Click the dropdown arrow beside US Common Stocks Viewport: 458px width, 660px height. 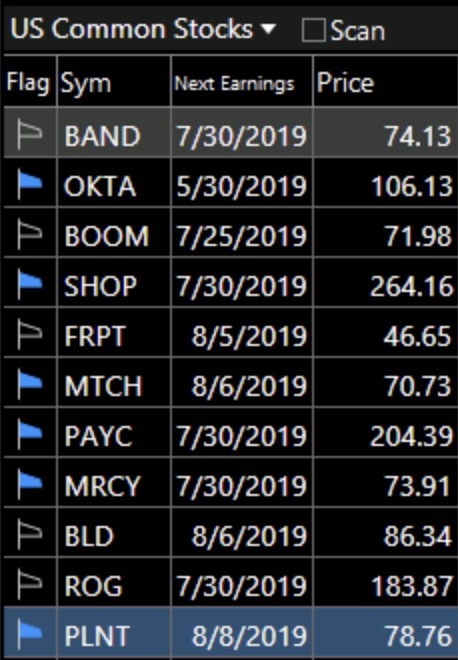coord(268,29)
